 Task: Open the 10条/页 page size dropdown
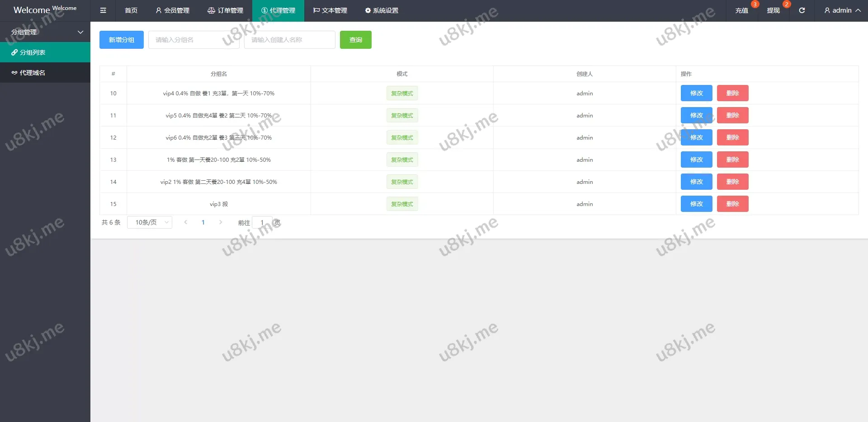click(150, 222)
